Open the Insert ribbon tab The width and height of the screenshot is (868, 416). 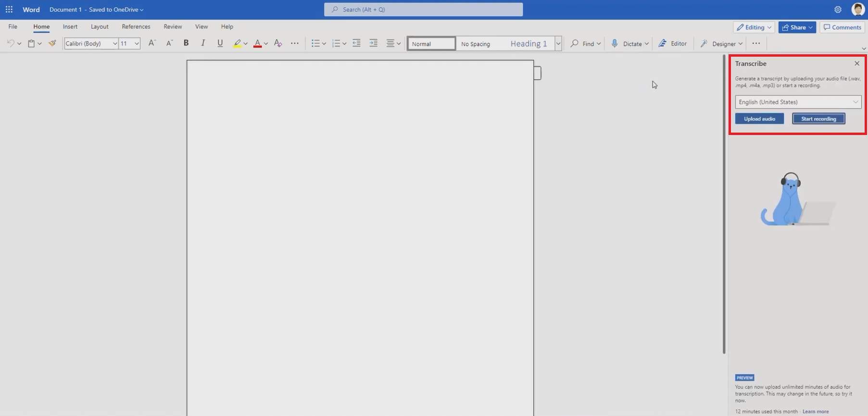(70, 26)
